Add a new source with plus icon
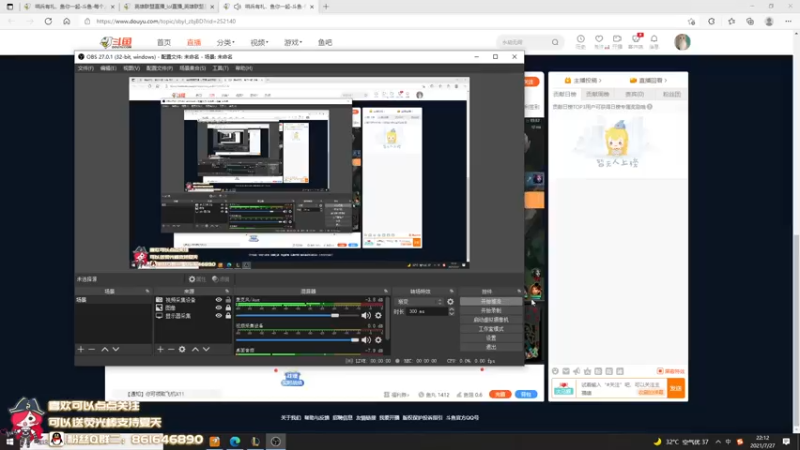 click(x=160, y=349)
